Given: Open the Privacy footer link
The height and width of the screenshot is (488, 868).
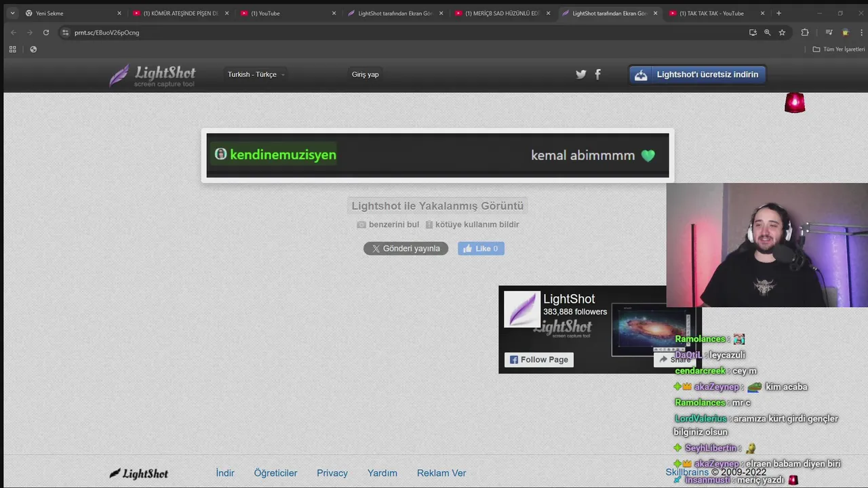Looking at the screenshot, I should click(x=332, y=473).
